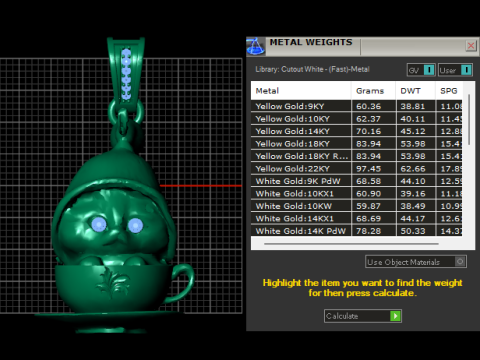Select the Yellow Gold:9KY row
This screenshot has height=360, width=480.
[356, 106]
